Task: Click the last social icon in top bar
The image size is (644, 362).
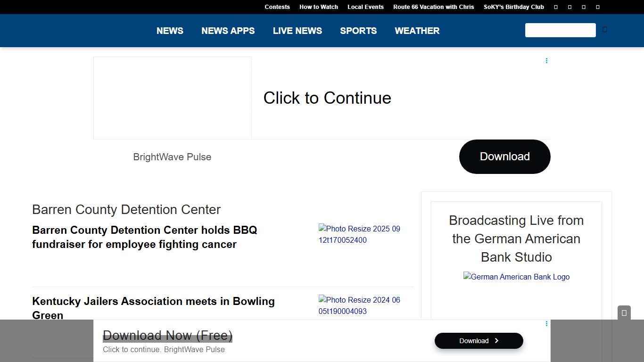Action: (x=598, y=7)
